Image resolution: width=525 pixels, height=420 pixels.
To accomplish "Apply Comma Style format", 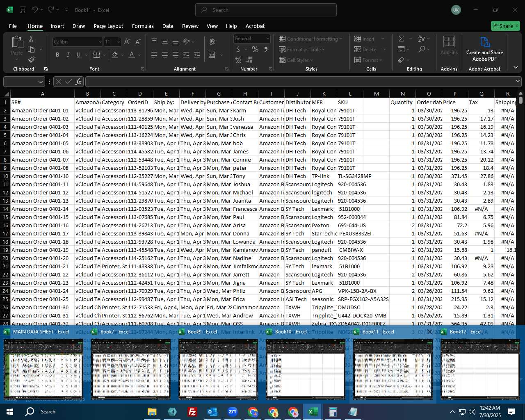I will 266,49.
